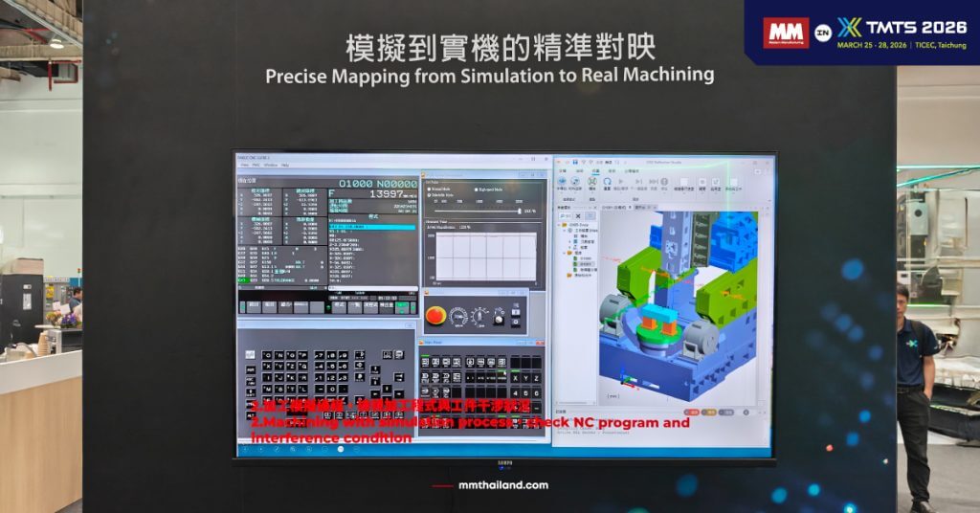
Task: Click the feed override dial on operator panel
Action: coord(459,315)
